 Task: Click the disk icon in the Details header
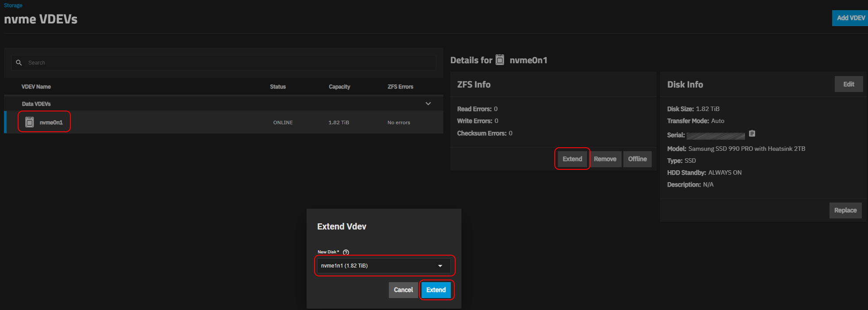(x=500, y=60)
